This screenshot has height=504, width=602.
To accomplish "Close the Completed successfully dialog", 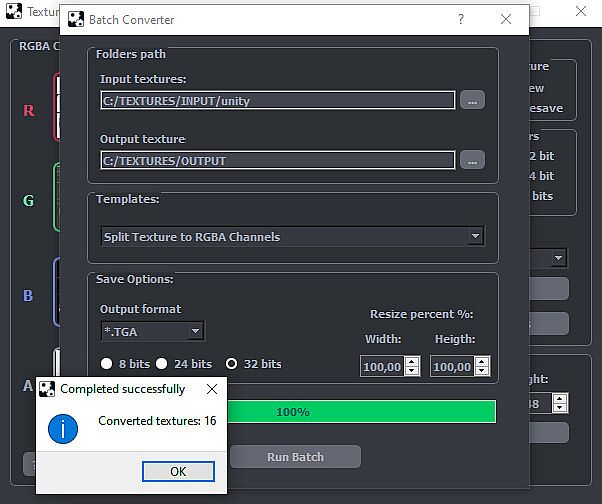I will [212, 389].
